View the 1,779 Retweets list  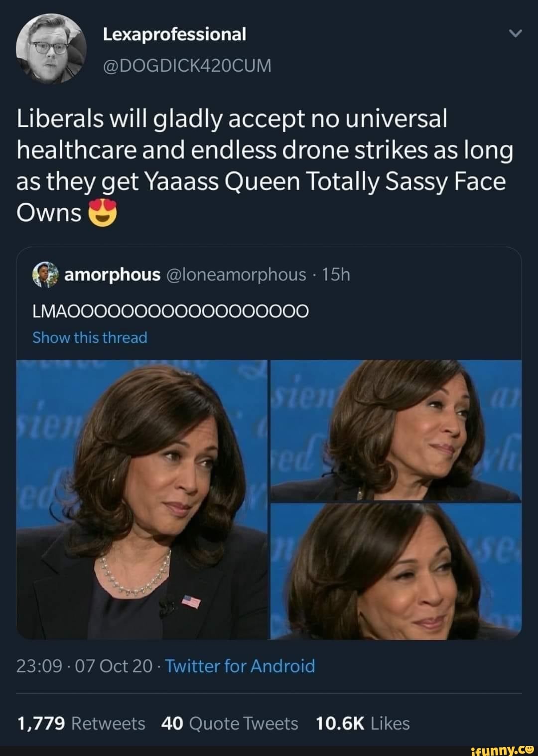click(x=81, y=723)
